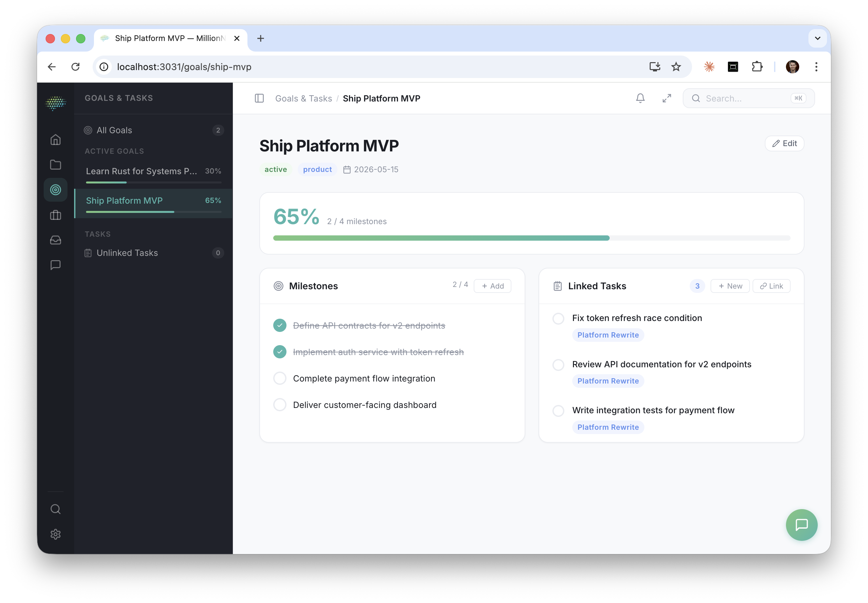
Task: Open the folder icon in left rail
Action: click(56, 165)
